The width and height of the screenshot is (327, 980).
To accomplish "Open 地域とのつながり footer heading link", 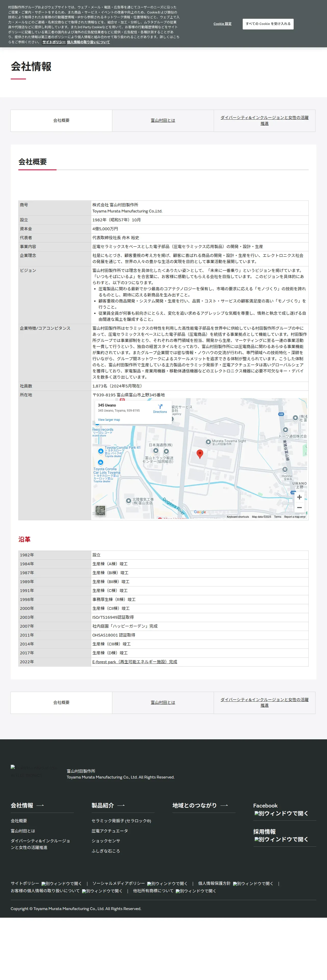I will pos(195,805).
